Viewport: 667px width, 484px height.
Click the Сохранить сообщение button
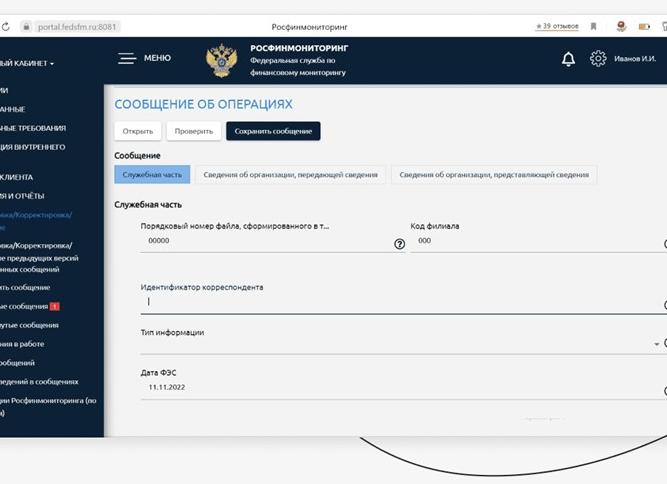coord(273,131)
